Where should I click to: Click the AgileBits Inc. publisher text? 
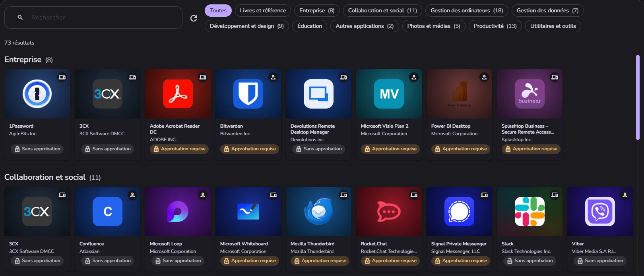coord(23,134)
